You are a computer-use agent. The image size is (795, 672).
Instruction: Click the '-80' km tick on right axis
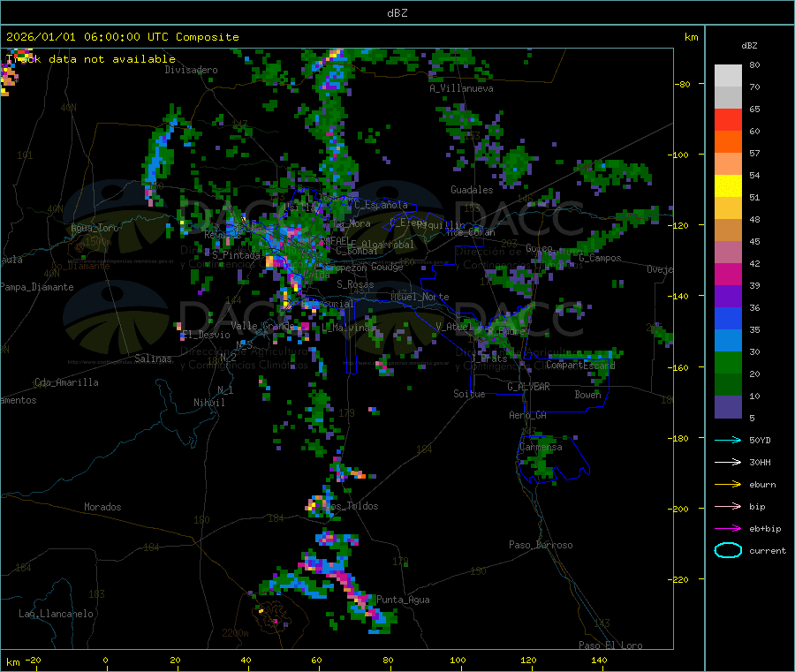683,84
